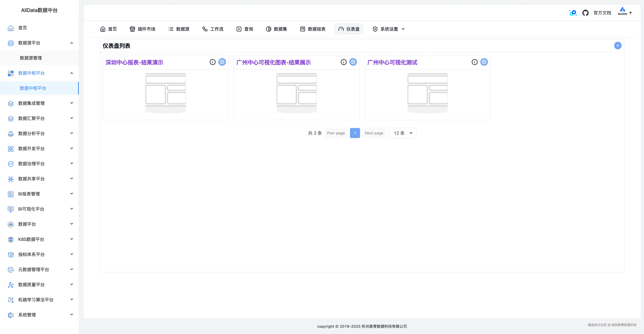The height and width of the screenshot is (334, 644).
Task: Open settings gear for 深圳中心报表-结果演示
Action: coord(222,62)
